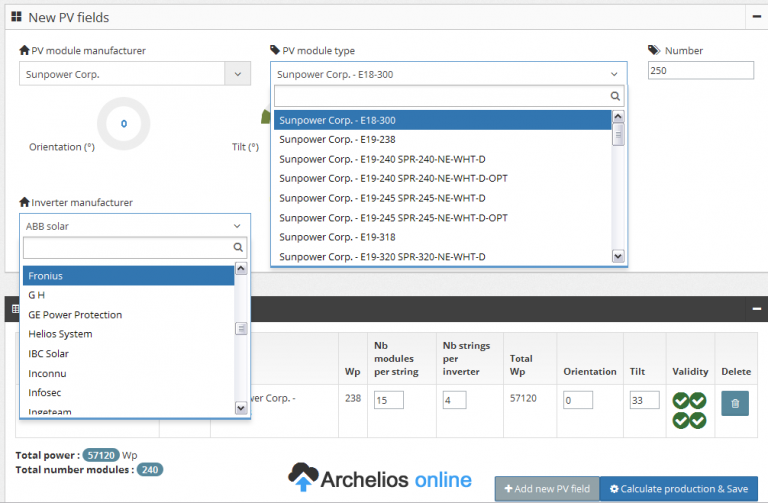Click the Add new PV field button
Image resolution: width=768 pixels, height=503 pixels.
tap(547, 489)
